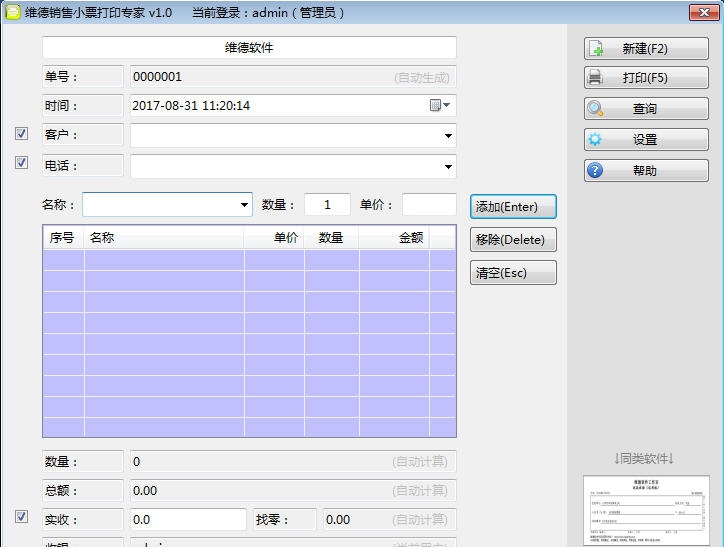Open the 同类软件 receipt thumbnail
The width and height of the screenshot is (724, 547).
[x=645, y=510]
